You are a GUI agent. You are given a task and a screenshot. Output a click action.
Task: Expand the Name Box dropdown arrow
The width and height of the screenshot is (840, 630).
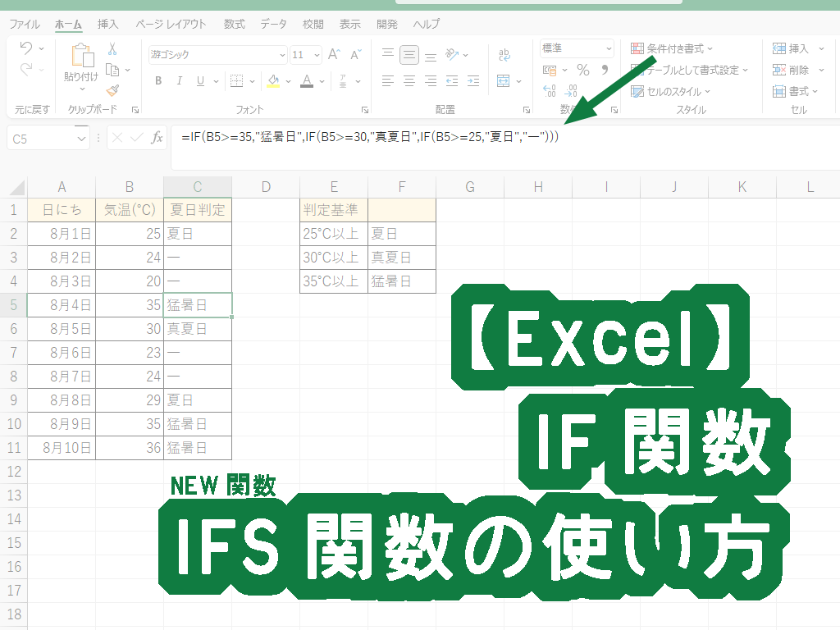[x=81, y=139]
